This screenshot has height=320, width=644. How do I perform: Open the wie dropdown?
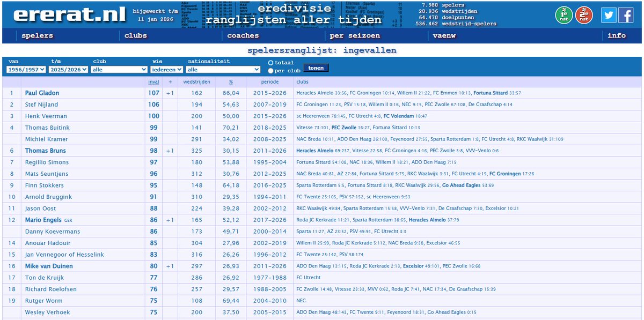click(x=167, y=70)
